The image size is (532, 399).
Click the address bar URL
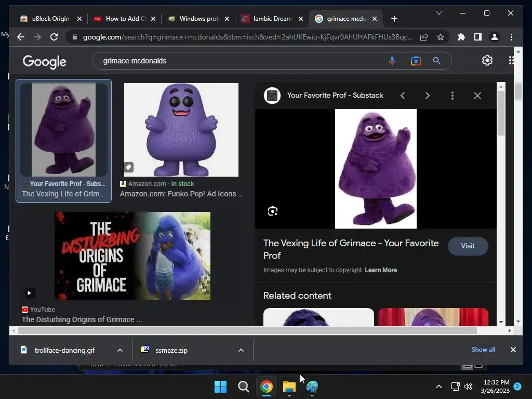(x=248, y=37)
